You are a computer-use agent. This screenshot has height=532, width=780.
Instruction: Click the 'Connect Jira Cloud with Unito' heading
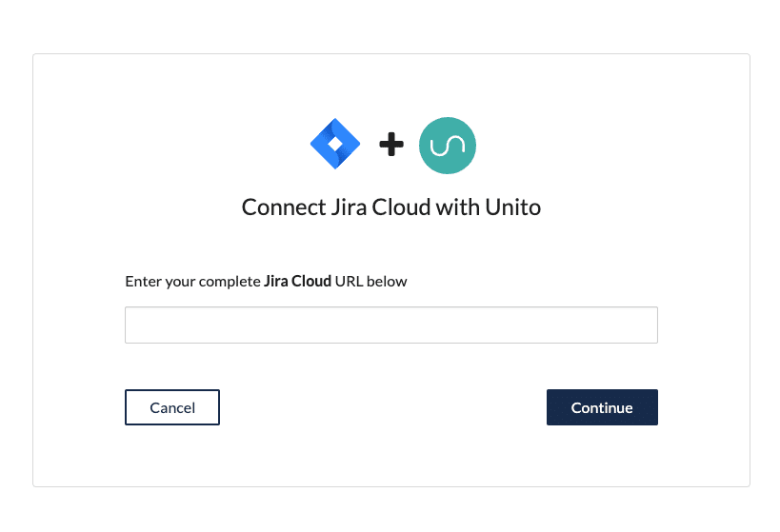[x=391, y=207]
